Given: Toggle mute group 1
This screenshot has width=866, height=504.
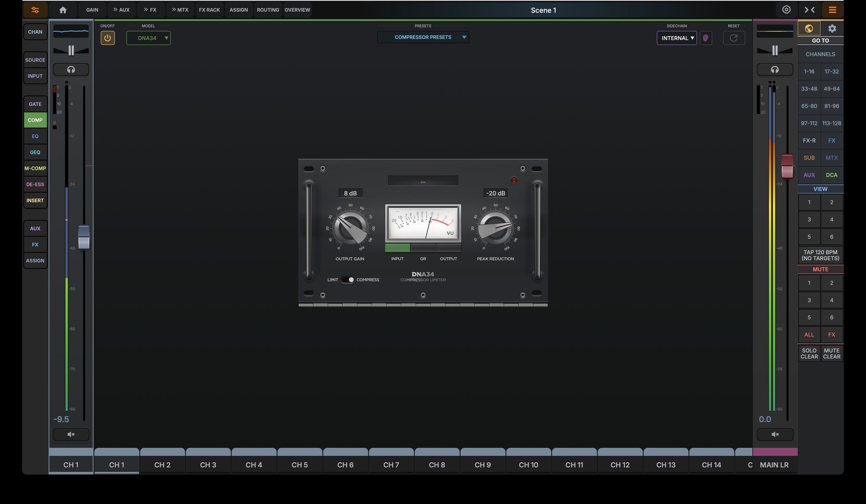Looking at the screenshot, I should [x=809, y=283].
